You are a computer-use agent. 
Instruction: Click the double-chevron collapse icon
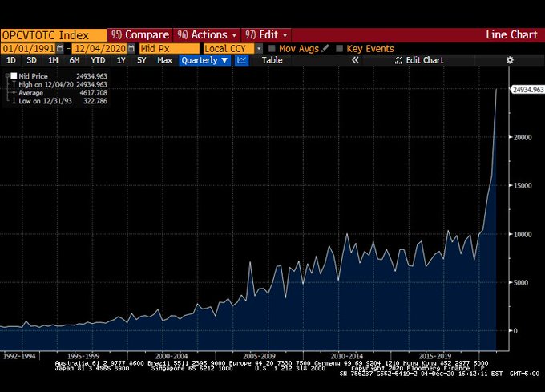point(355,60)
